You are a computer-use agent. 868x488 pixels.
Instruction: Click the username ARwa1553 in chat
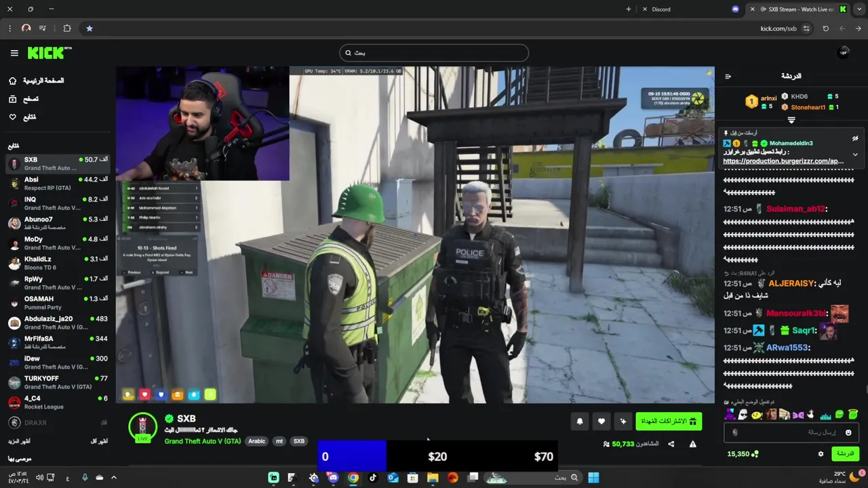(x=788, y=348)
